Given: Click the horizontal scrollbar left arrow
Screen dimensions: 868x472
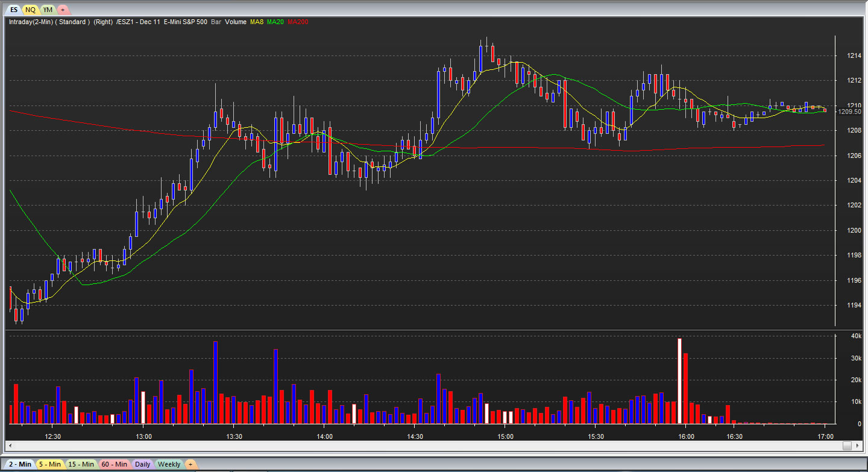Looking at the screenshot, I should click(10, 445).
